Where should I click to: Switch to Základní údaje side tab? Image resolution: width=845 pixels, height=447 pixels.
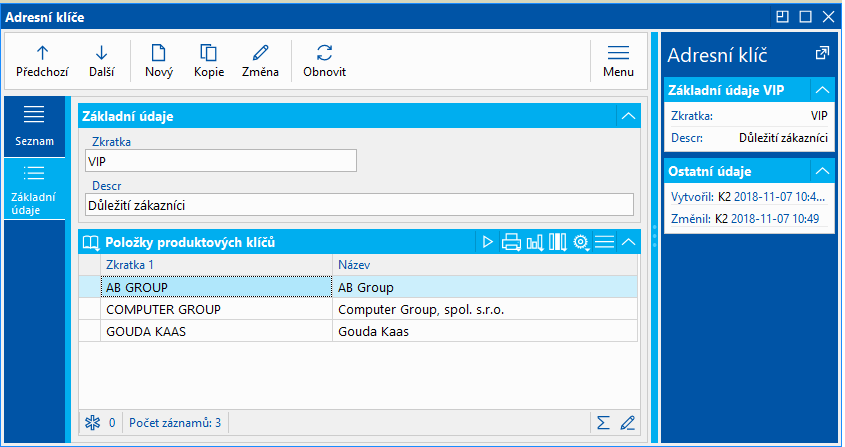pyautogui.click(x=34, y=189)
